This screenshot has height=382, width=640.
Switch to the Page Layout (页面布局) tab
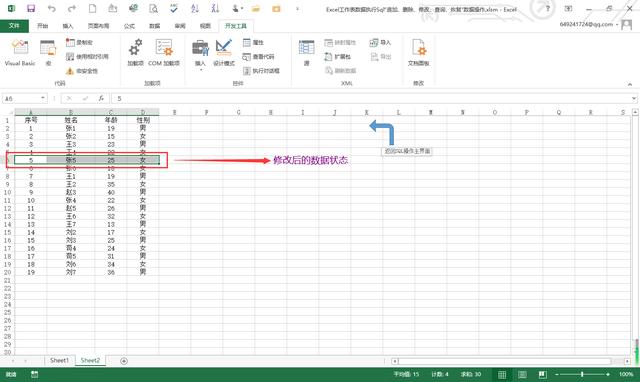tap(98, 26)
